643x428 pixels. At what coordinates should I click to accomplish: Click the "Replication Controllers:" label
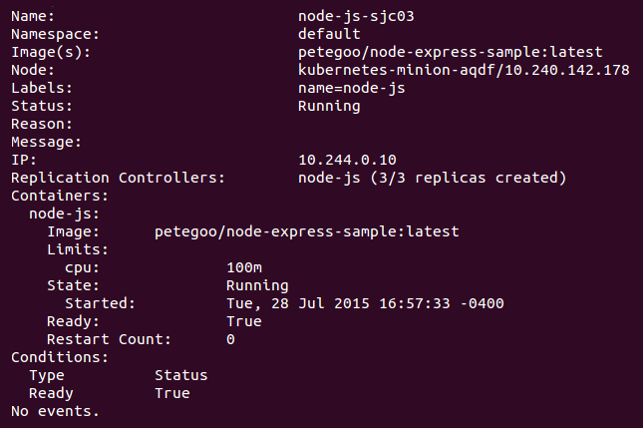coord(118,178)
